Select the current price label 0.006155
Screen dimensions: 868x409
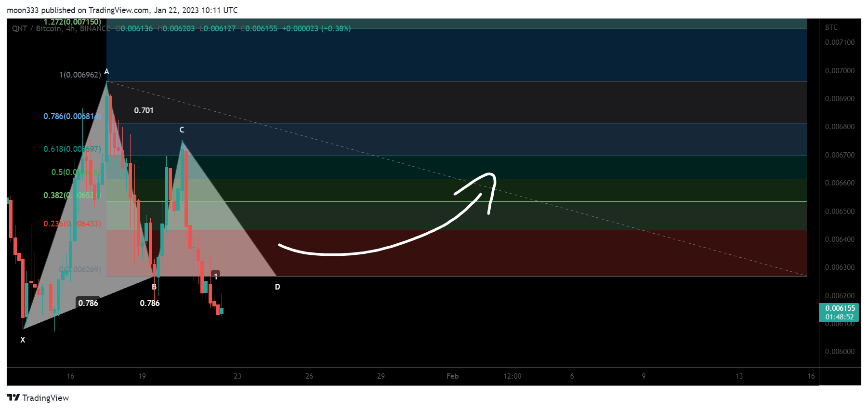[840, 308]
